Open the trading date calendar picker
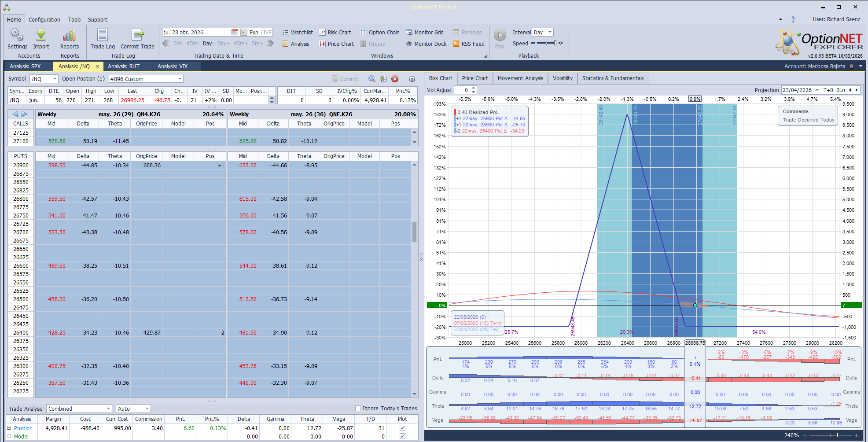 pos(235,32)
